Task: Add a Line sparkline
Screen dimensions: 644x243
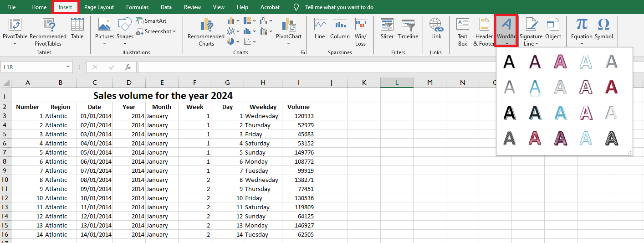Action: (x=320, y=29)
